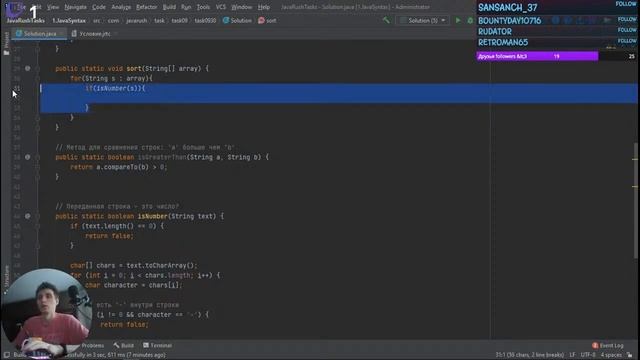Collapse the isNumber method code fold
Image resolution: width=640 pixels, height=360 pixels.
coord(37,216)
